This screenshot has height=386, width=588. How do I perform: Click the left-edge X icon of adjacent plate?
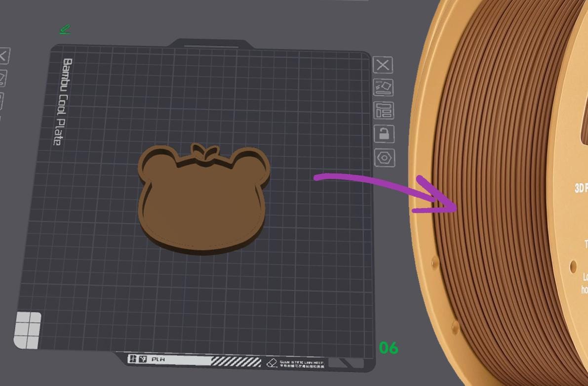(4, 56)
